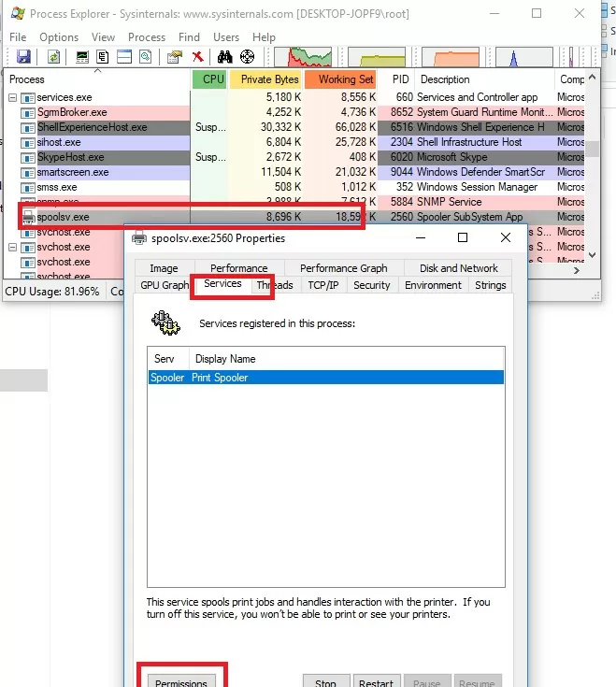Image resolution: width=616 pixels, height=687 pixels.
Task: Sort processes by Private Bytes column
Action: tap(268, 79)
